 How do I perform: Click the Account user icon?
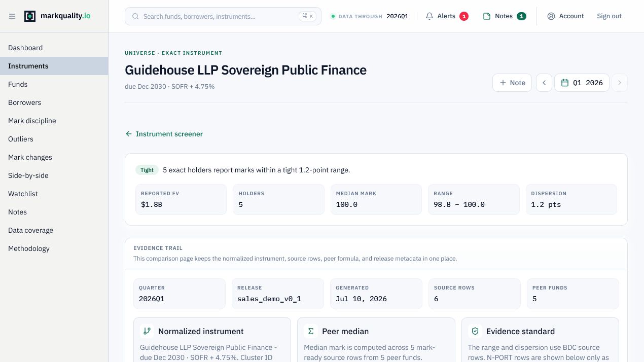coord(551,16)
